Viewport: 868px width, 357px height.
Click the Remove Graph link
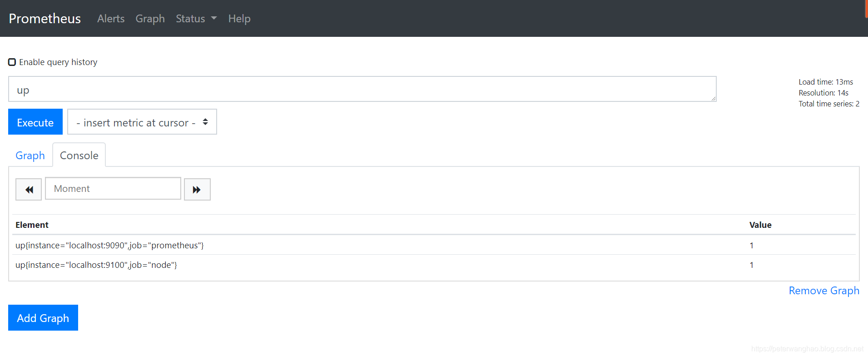coord(824,290)
